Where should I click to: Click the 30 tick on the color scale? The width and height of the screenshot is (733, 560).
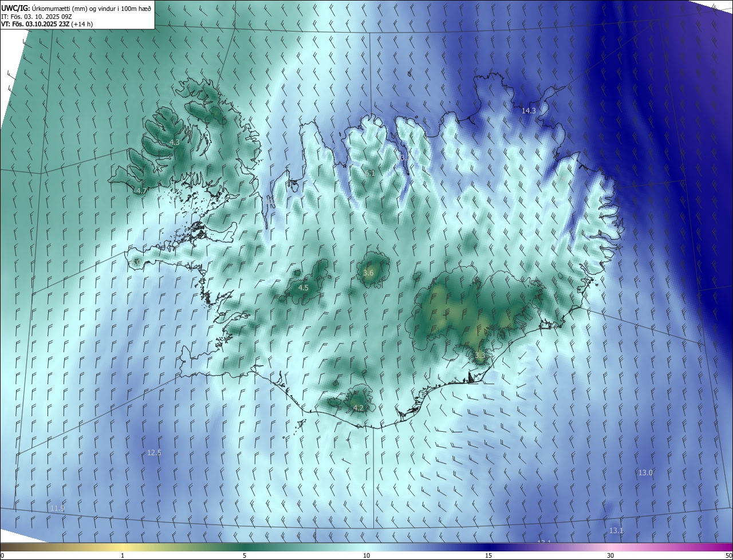(610, 555)
